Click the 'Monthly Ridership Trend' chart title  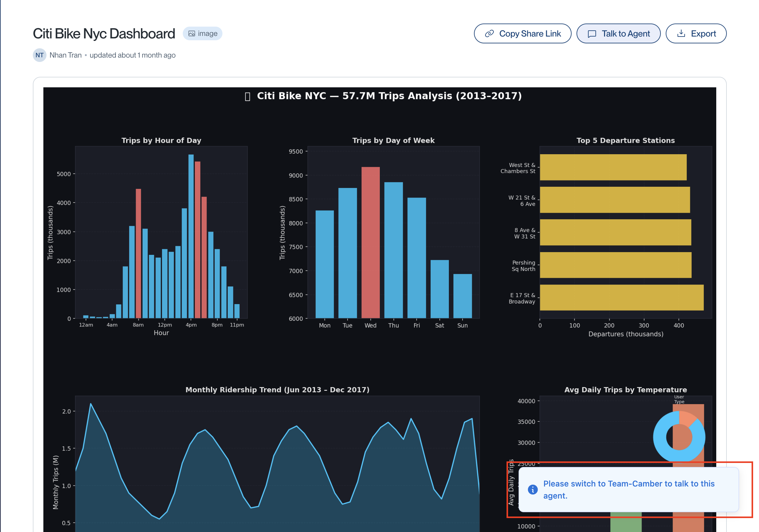pos(277,390)
